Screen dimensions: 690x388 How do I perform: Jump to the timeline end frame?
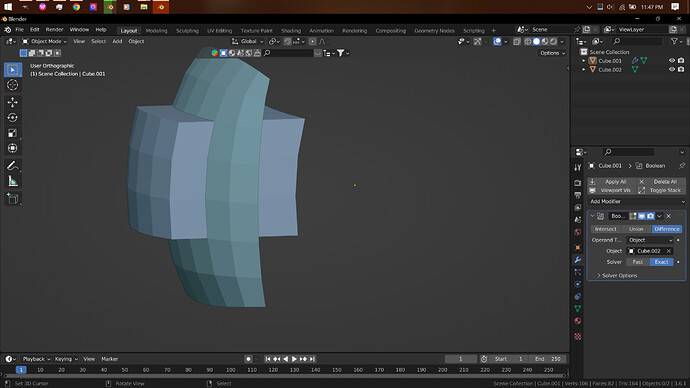(312, 359)
